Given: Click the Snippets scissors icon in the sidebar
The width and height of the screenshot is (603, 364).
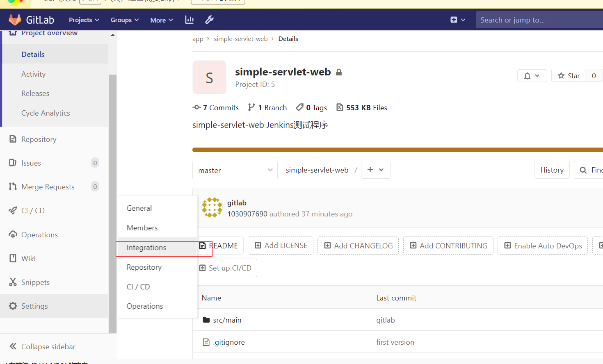Looking at the screenshot, I should click(x=13, y=282).
